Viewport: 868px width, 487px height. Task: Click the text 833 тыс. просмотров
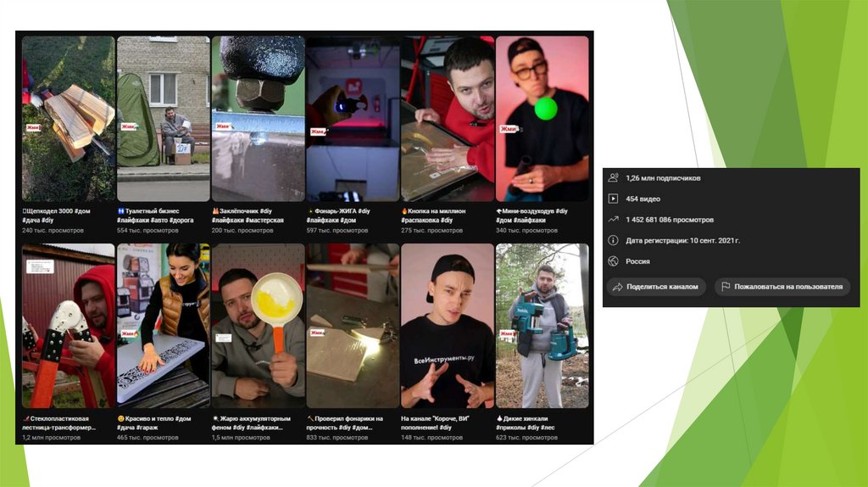pos(337,438)
